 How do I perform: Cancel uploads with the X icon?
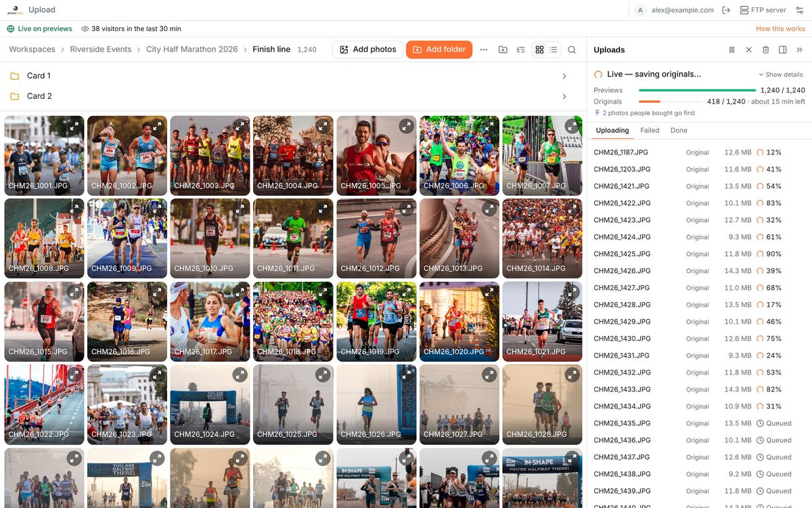point(748,49)
